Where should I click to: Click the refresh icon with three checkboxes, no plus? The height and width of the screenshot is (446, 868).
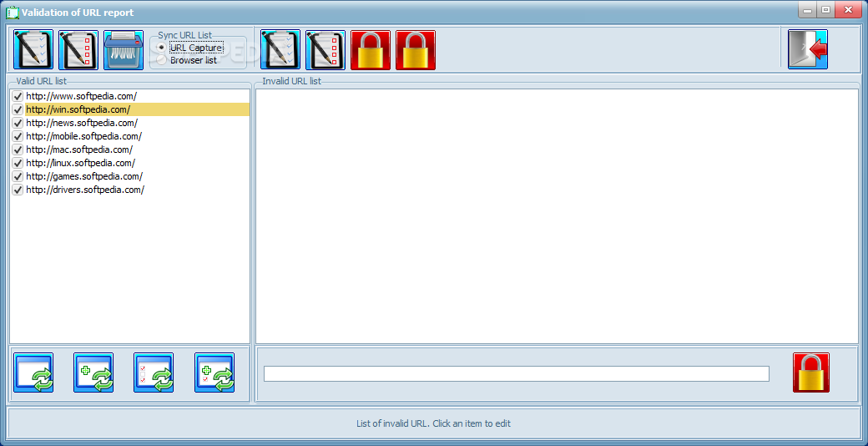(x=154, y=373)
